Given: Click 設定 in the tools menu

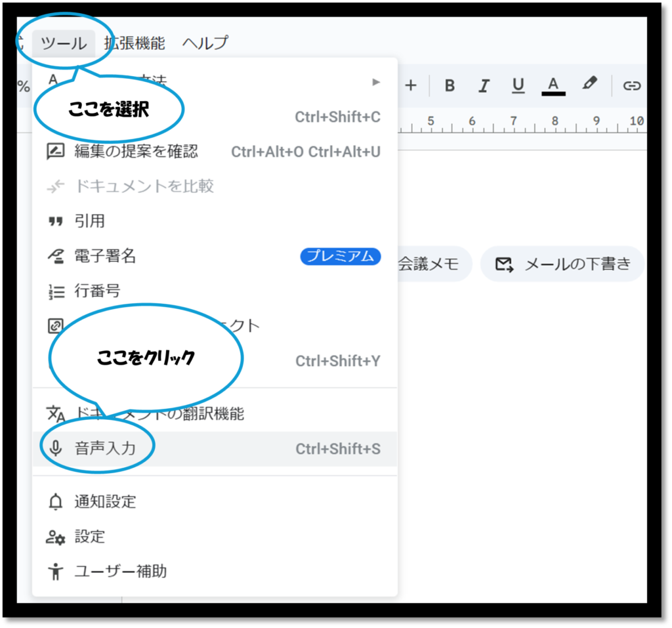Looking at the screenshot, I should coord(89,537).
